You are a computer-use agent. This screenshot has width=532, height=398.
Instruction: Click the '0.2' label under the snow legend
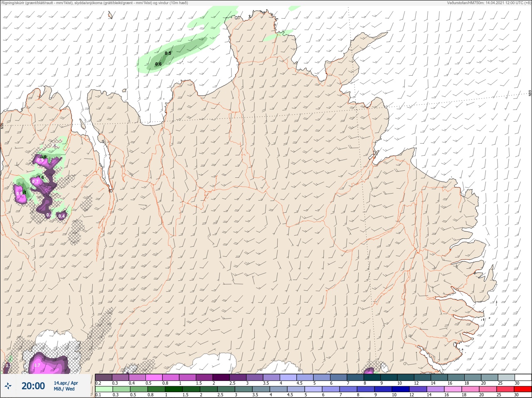pos(98,383)
